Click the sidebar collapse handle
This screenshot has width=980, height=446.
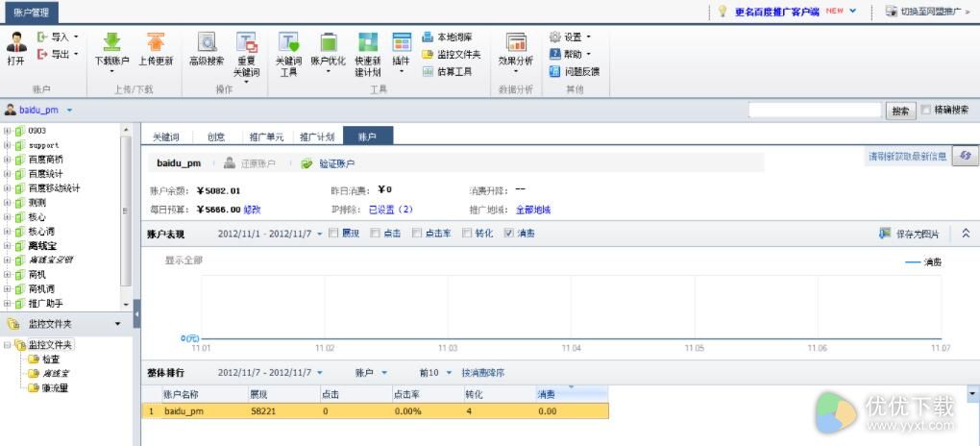click(x=136, y=314)
